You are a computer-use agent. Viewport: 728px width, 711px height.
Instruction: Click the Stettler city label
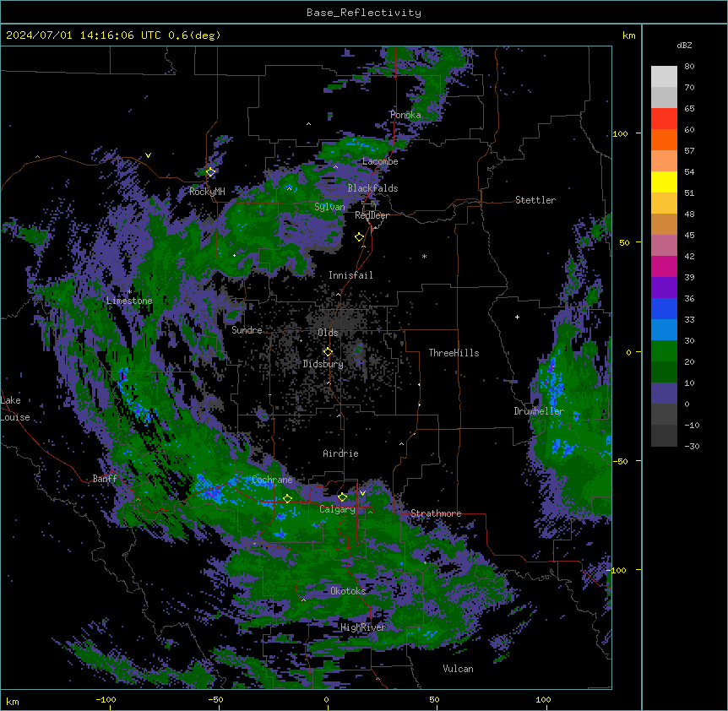coord(535,200)
